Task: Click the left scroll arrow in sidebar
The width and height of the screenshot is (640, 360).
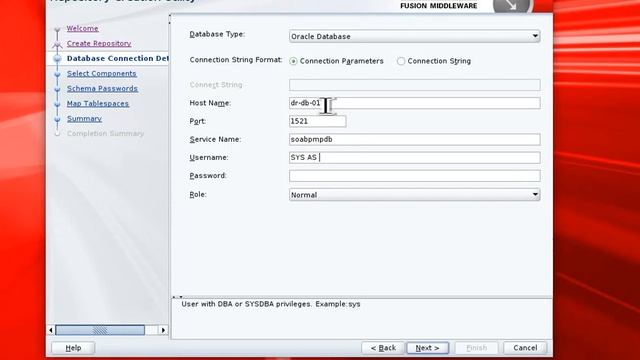Action: [x=51, y=330]
